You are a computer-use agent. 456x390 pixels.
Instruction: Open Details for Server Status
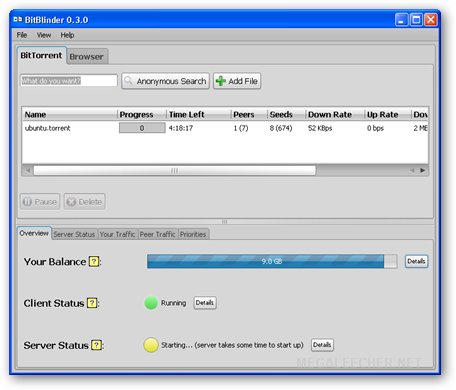pyautogui.click(x=322, y=345)
